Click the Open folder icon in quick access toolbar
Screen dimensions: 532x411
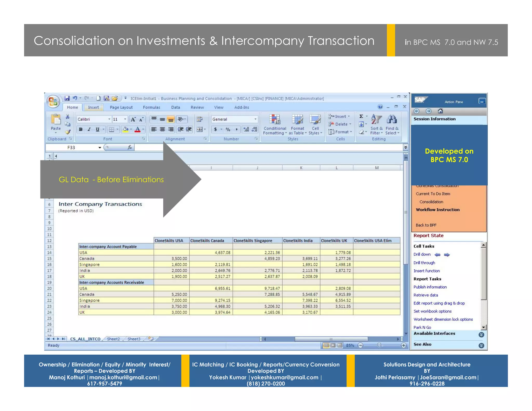115,98
